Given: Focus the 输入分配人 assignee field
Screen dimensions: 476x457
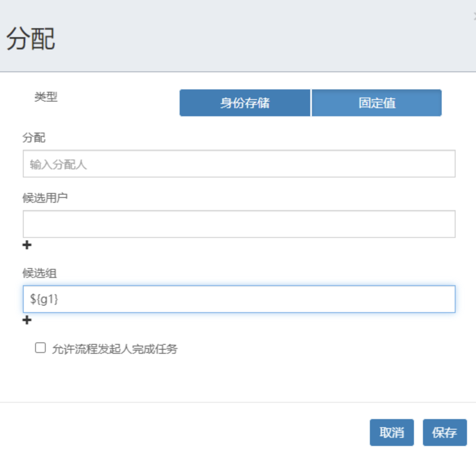Looking at the screenshot, I should pyautogui.click(x=239, y=164).
